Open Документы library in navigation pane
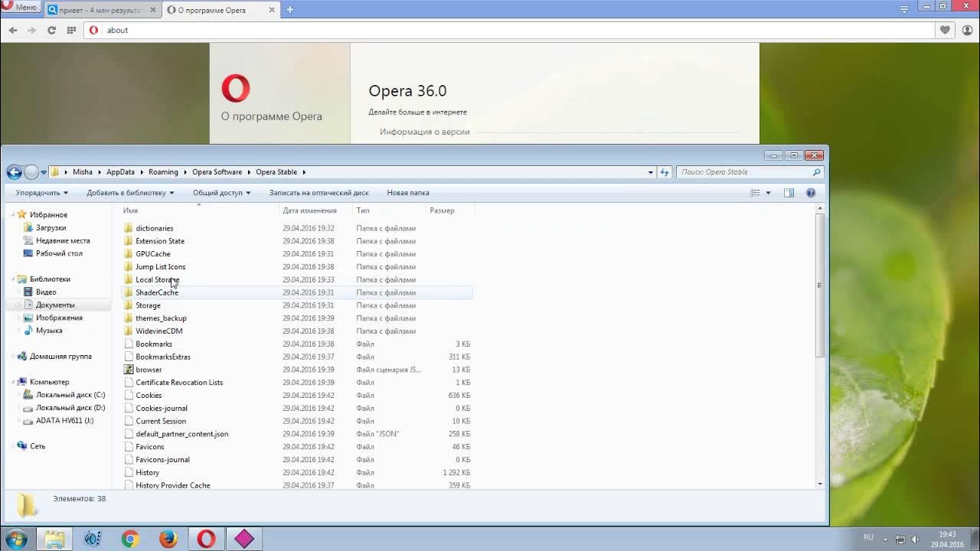 click(x=55, y=305)
